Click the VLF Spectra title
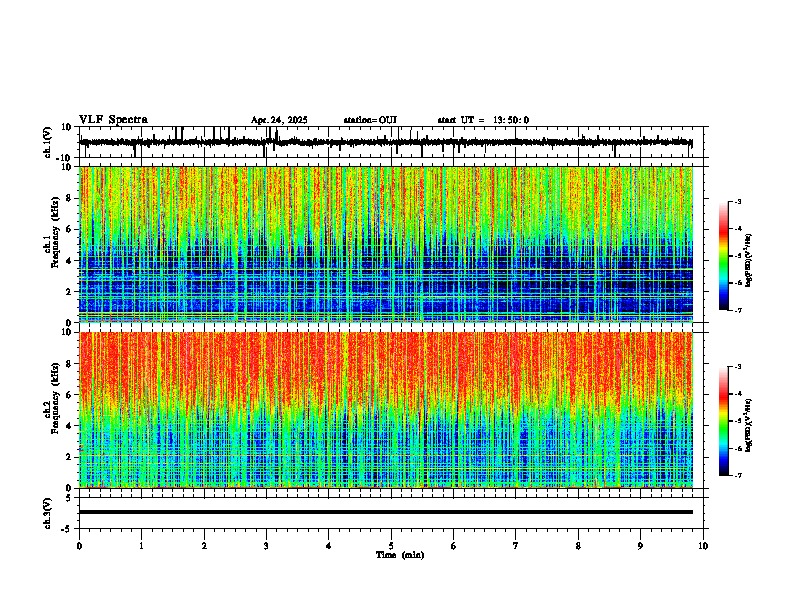This screenshot has width=792, height=612. 113,120
